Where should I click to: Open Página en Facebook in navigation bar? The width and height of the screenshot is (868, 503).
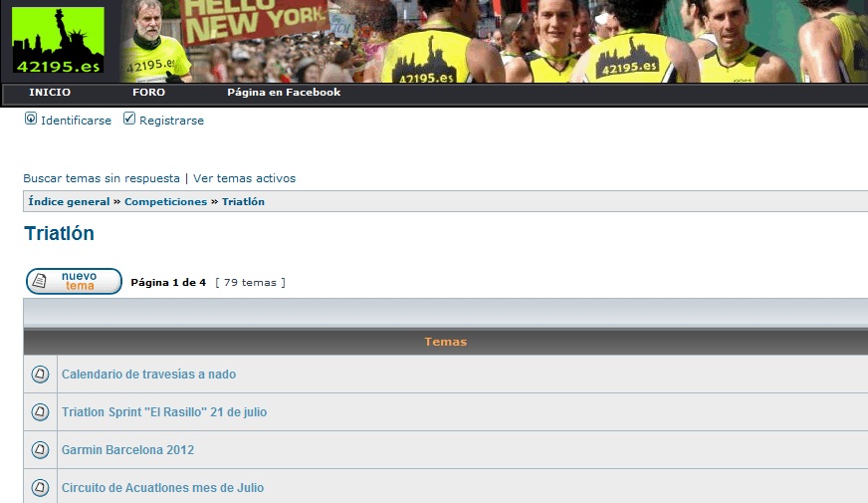click(x=284, y=93)
